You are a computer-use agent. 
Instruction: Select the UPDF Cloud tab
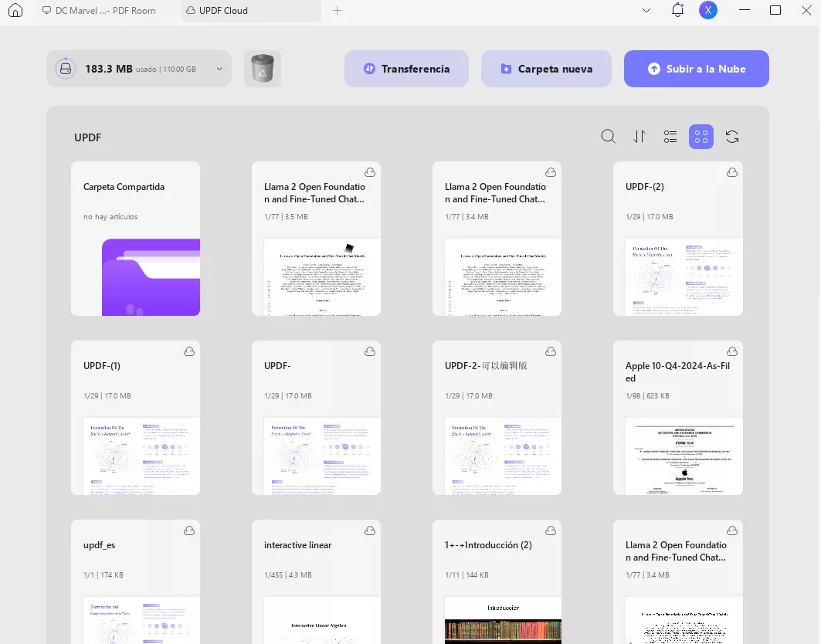click(x=251, y=11)
